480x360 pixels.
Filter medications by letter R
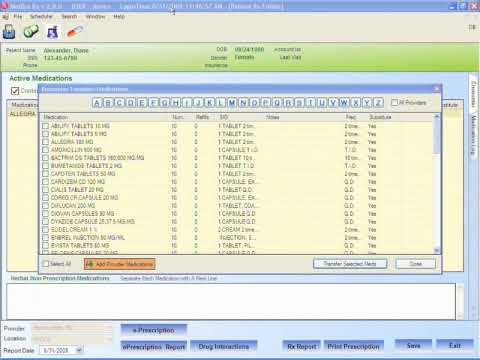(x=288, y=103)
